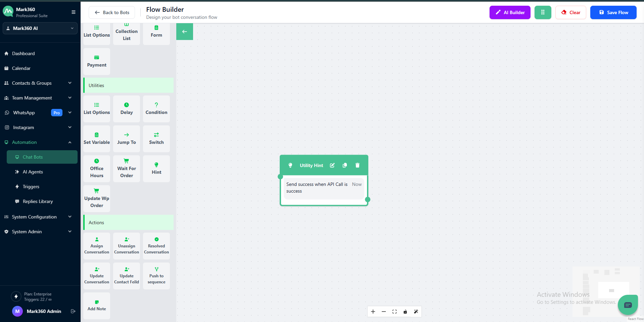Click the fit view canvas control
644x322 pixels.
pos(395,312)
